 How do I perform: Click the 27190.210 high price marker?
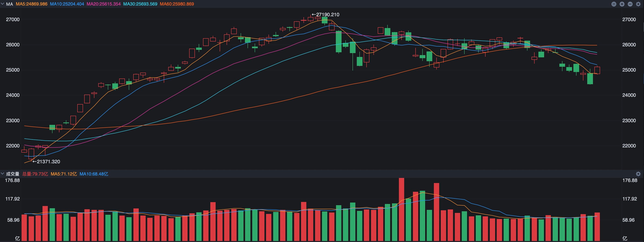326,14
